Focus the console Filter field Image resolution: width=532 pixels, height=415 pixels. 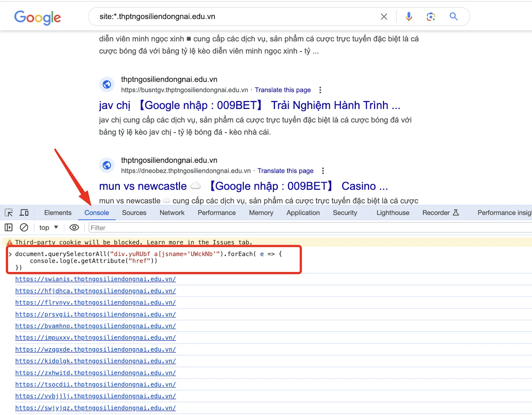pyautogui.click(x=310, y=228)
